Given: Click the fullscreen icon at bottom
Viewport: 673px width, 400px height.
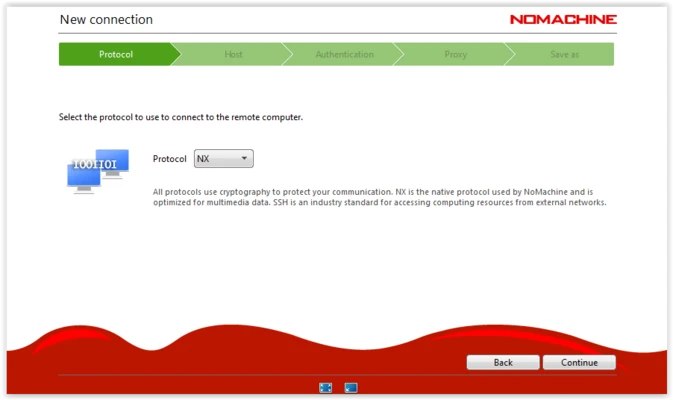Looking at the screenshot, I should point(326,388).
